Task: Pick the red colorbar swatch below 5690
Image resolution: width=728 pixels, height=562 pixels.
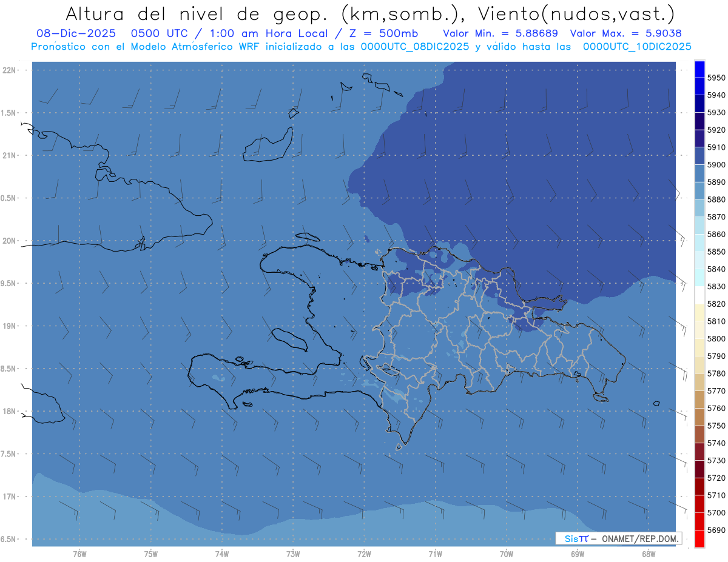Action: click(699, 538)
